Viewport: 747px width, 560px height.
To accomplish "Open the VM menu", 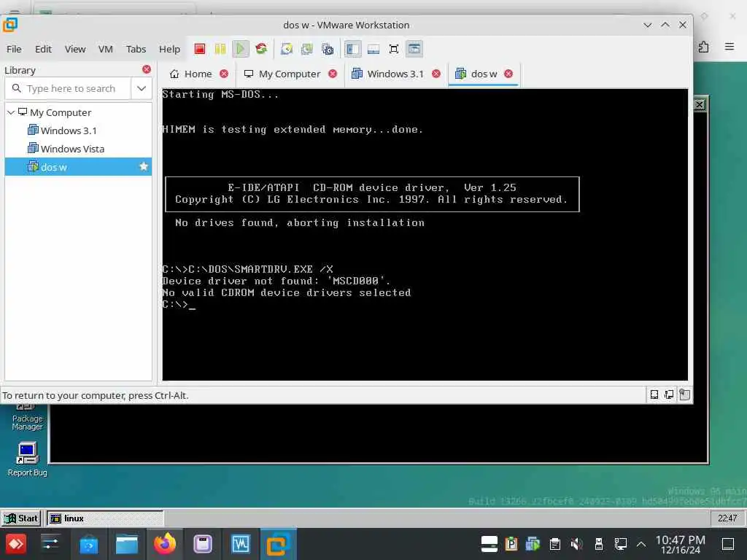I will (105, 49).
